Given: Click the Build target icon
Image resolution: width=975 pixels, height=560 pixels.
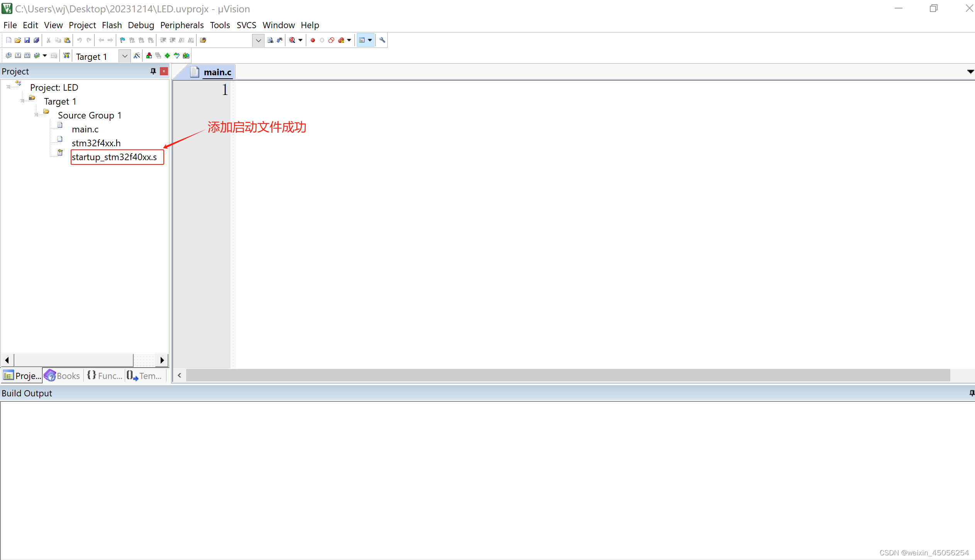Looking at the screenshot, I should pos(18,56).
